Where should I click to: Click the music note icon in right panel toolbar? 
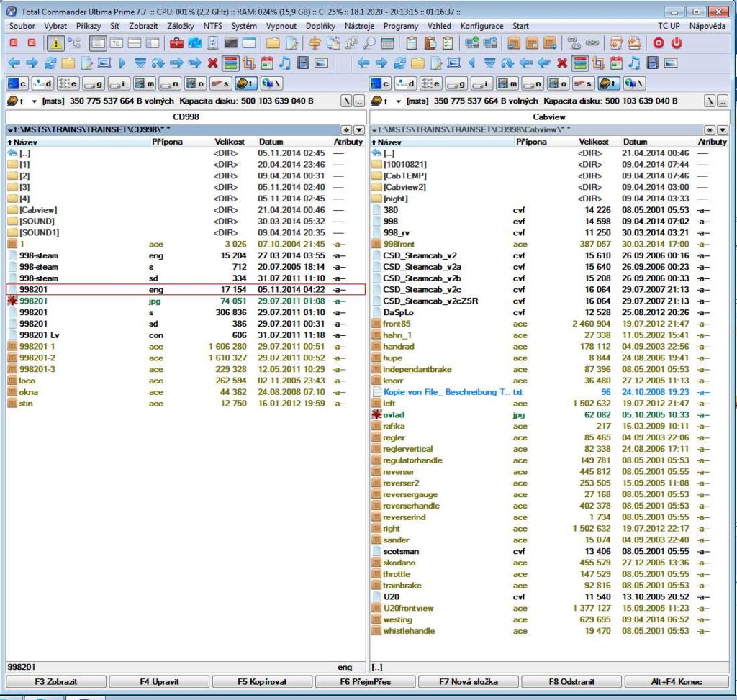point(634,63)
